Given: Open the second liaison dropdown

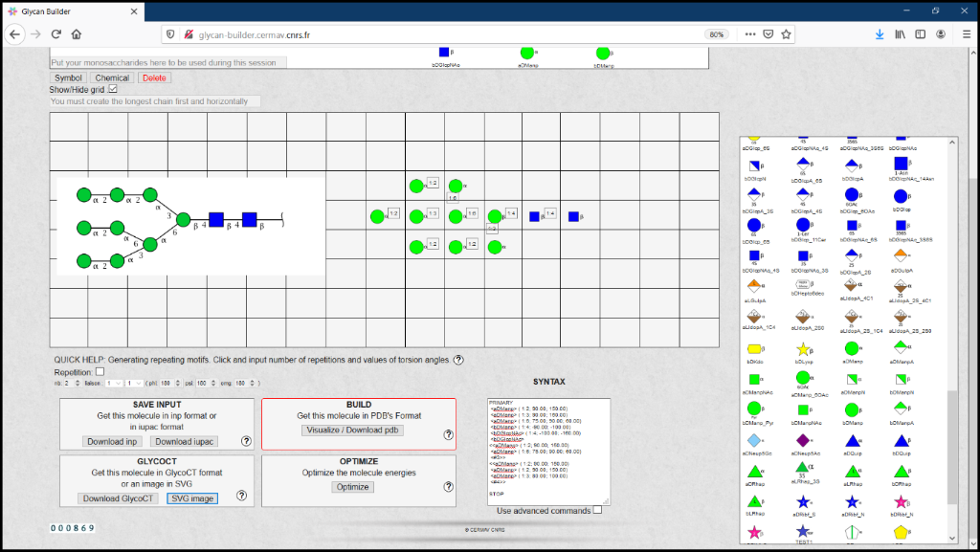Looking at the screenshot, I should (135, 383).
